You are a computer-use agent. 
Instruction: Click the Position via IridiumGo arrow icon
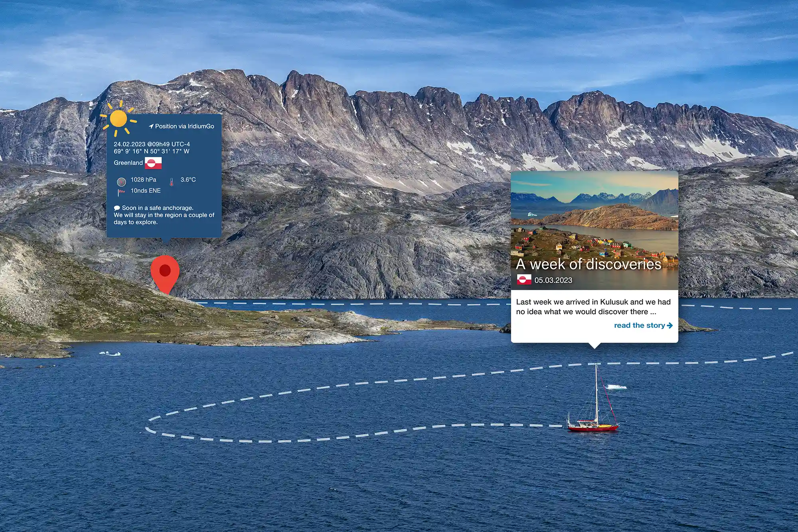click(x=151, y=126)
